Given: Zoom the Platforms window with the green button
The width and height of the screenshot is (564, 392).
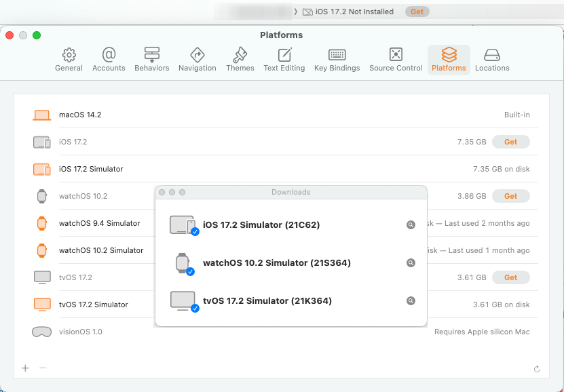Looking at the screenshot, I should pyautogui.click(x=37, y=35).
